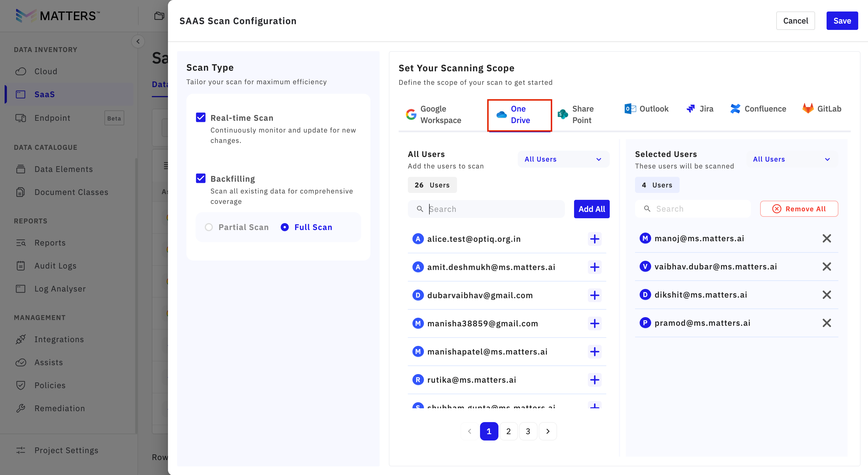This screenshot has width=868, height=475.
Task: Click the Audit Logs icon in sidebar
Action: tap(20, 266)
